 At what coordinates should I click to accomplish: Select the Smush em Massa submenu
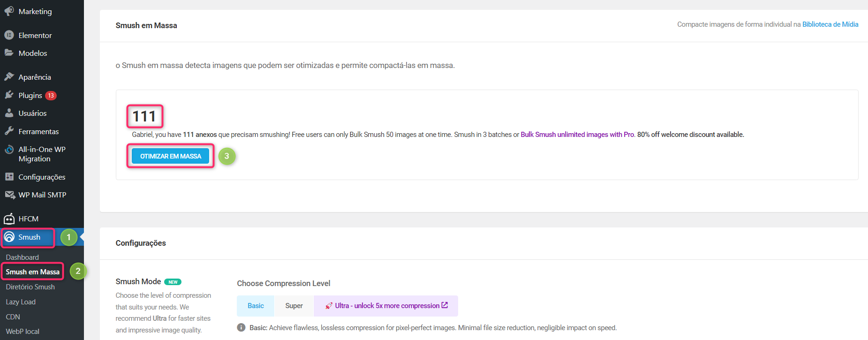pos(33,272)
